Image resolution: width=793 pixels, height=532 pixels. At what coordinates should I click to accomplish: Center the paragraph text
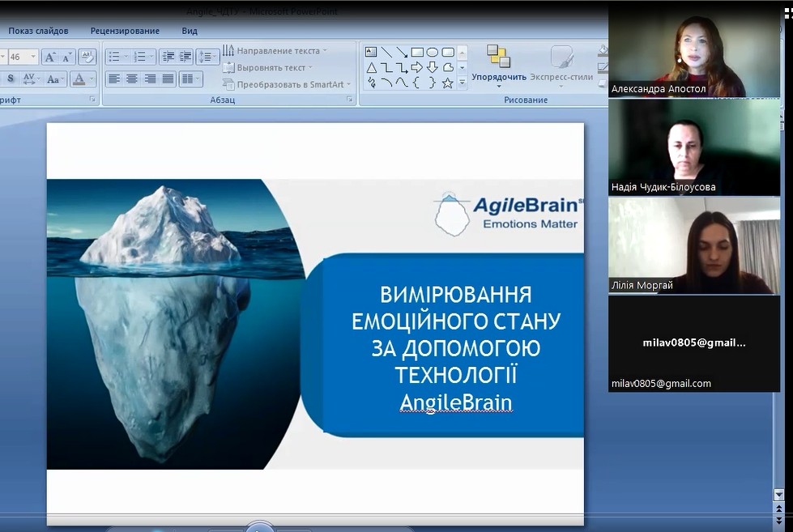(x=131, y=79)
